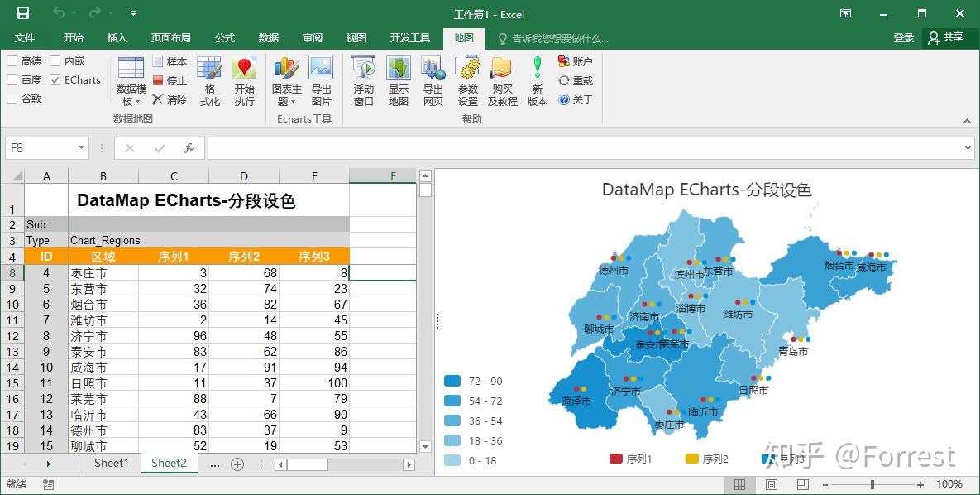The height and width of the screenshot is (495, 980).
Task: Click the 72 - 90 legend color swatch
Action: [452, 382]
